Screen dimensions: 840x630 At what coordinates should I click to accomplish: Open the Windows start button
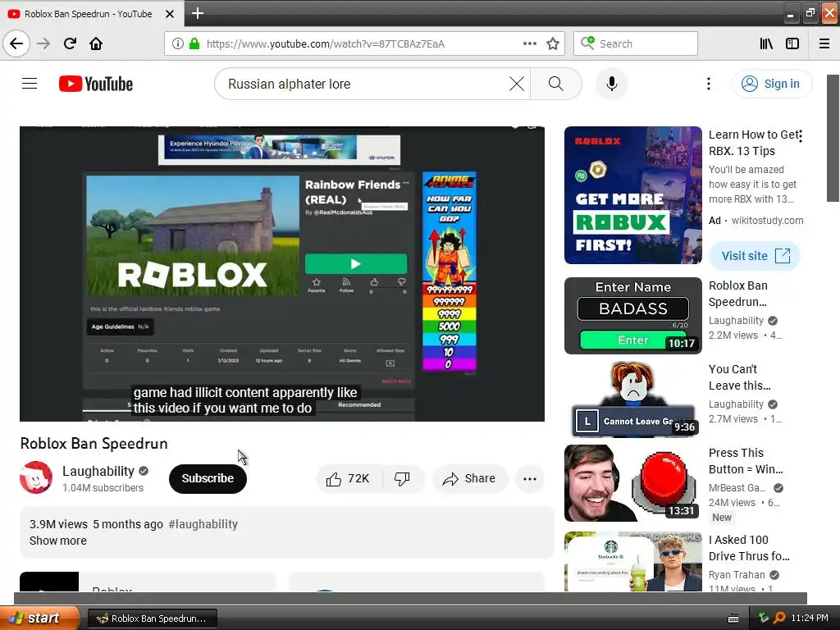tap(39, 618)
